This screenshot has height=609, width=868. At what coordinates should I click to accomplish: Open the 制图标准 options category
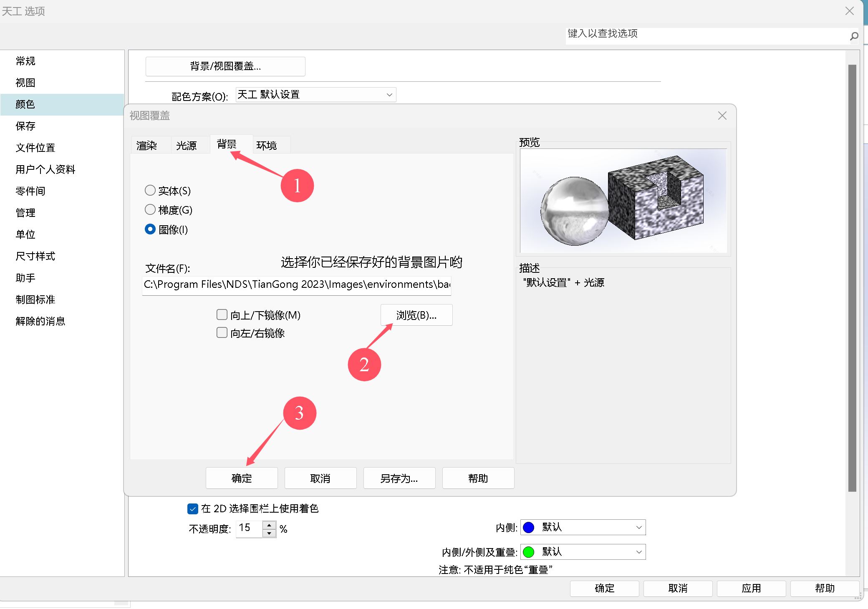pyautogui.click(x=62, y=299)
